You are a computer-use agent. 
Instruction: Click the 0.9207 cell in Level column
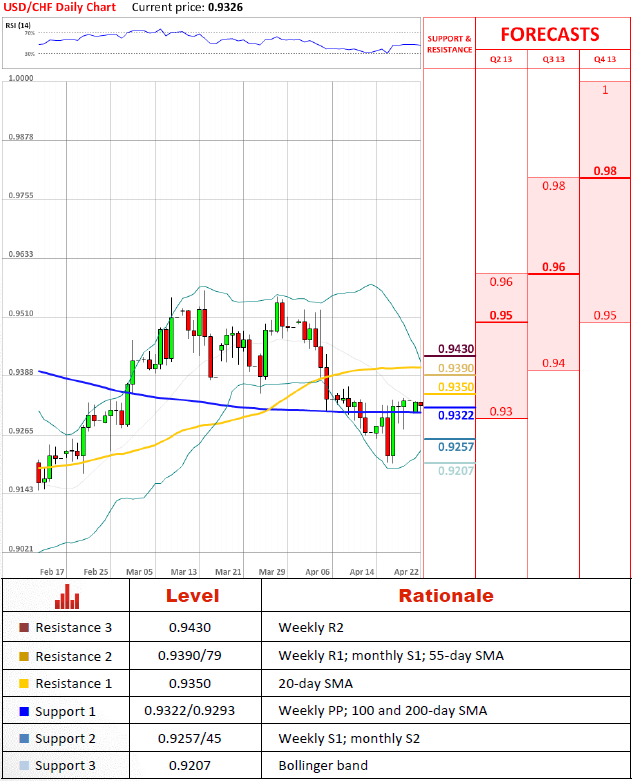(x=190, y=765)
